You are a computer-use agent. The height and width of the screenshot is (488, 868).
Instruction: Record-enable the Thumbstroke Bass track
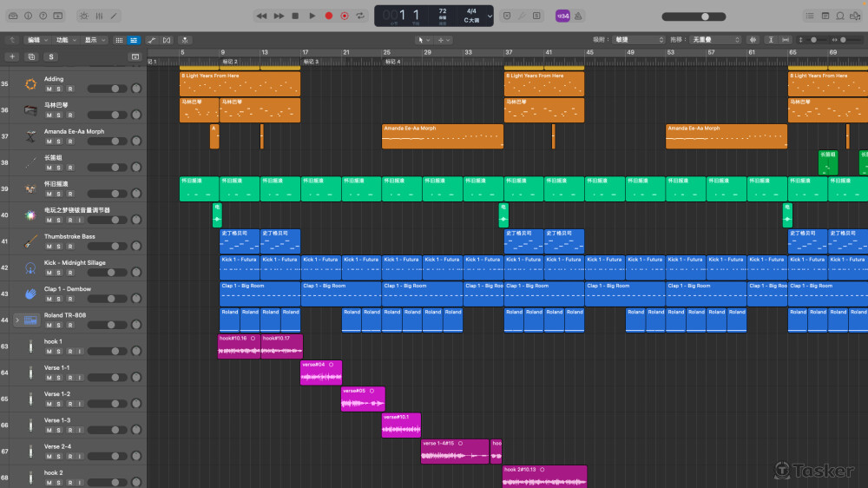(69, 247)
